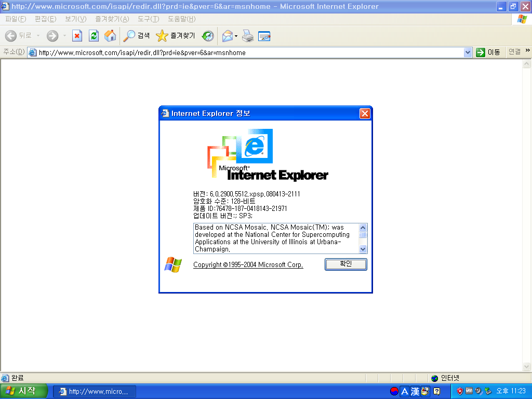Click the language bar keyboard tool icon

click(425, 391)
